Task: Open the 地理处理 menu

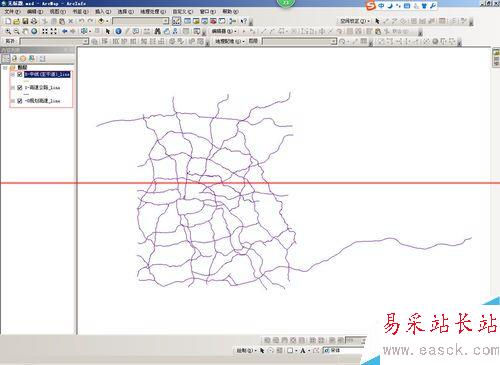Action: tap(153, 12)
